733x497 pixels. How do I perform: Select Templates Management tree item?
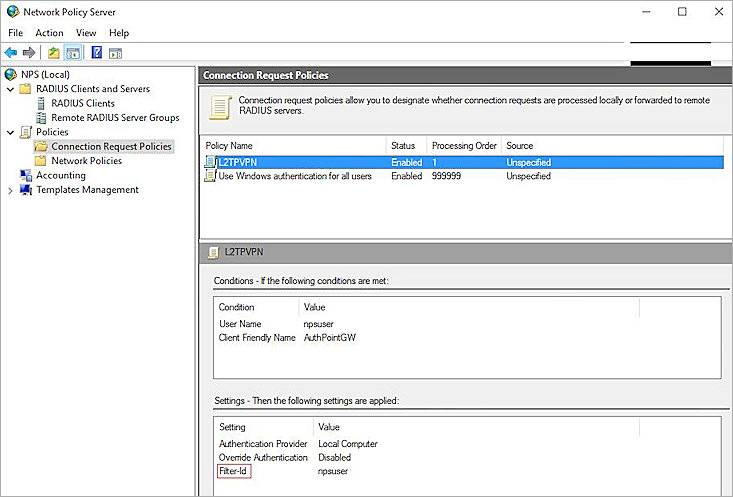87,190
